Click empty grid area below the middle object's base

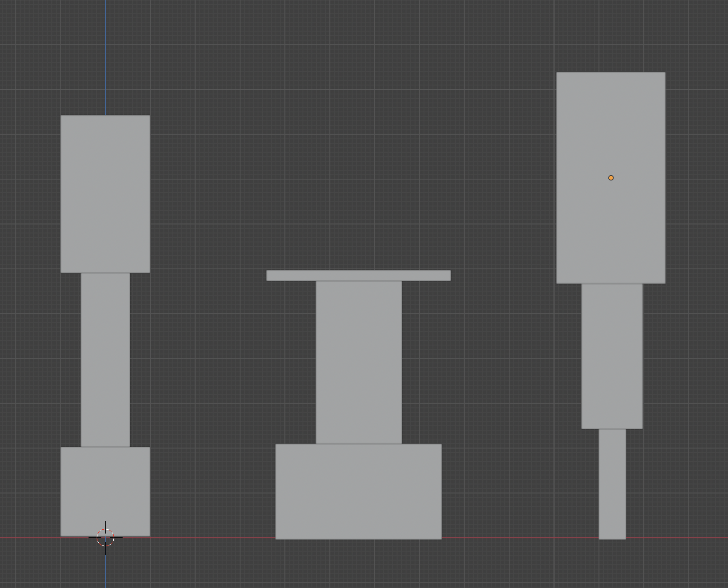(x=358, y=566)
